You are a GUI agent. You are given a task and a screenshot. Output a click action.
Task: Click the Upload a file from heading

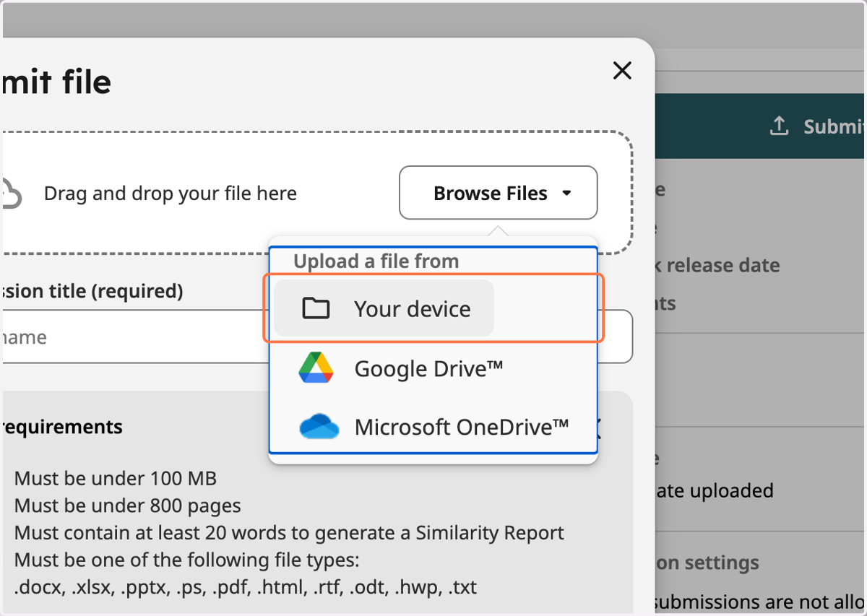376,261
